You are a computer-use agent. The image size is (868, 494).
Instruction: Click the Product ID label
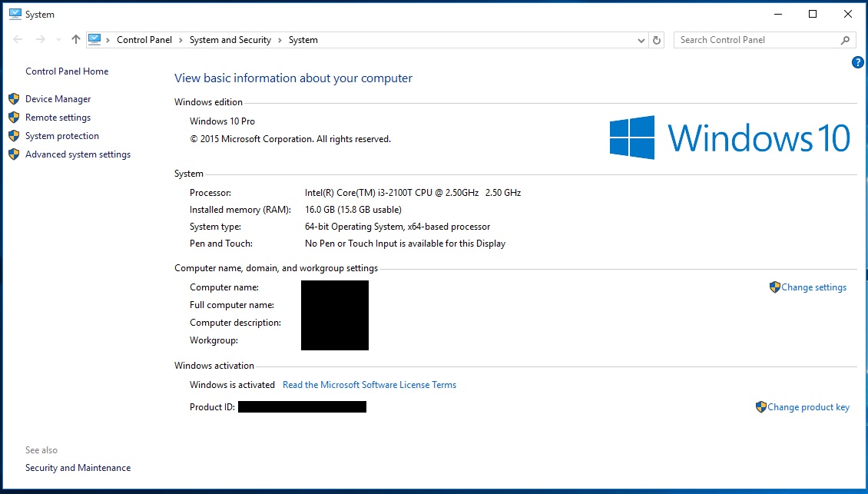click(x=213, y=407)
